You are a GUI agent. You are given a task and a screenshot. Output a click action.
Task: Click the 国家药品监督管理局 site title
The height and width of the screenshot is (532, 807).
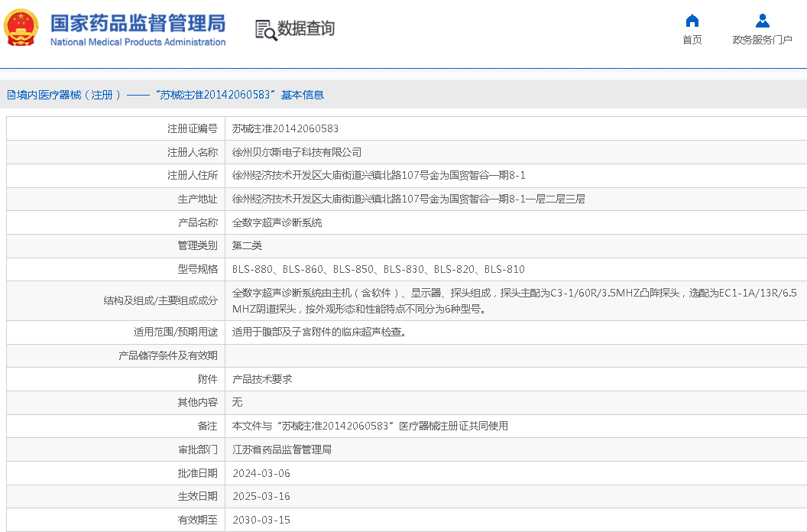(138, 21)
